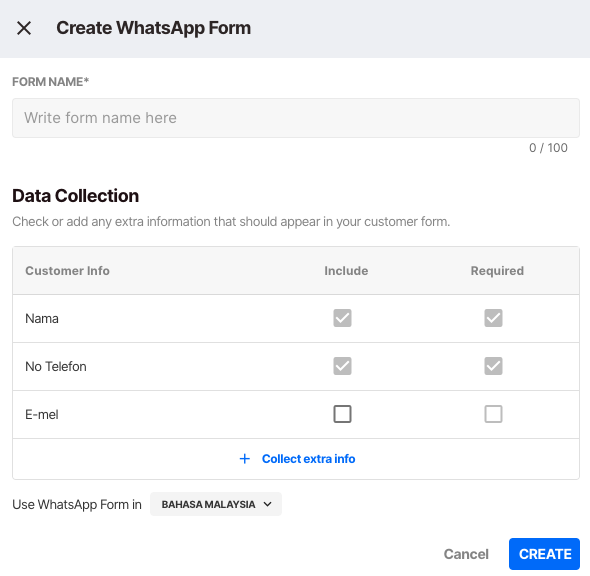Screen dimensions: 590x576
Task: Click the FORM NAME* field label
Action: (x=50, y=82)
